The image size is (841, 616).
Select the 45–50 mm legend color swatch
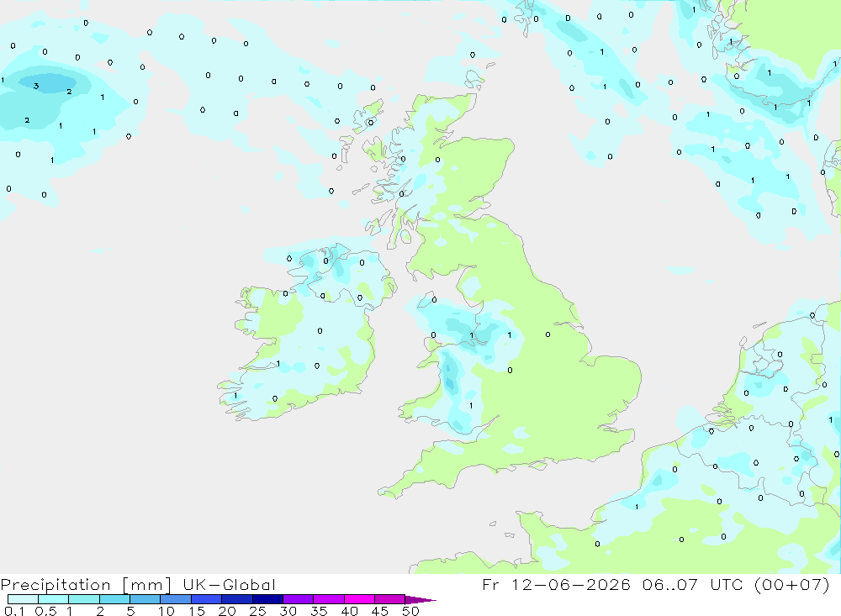click(x=390, y=599)
